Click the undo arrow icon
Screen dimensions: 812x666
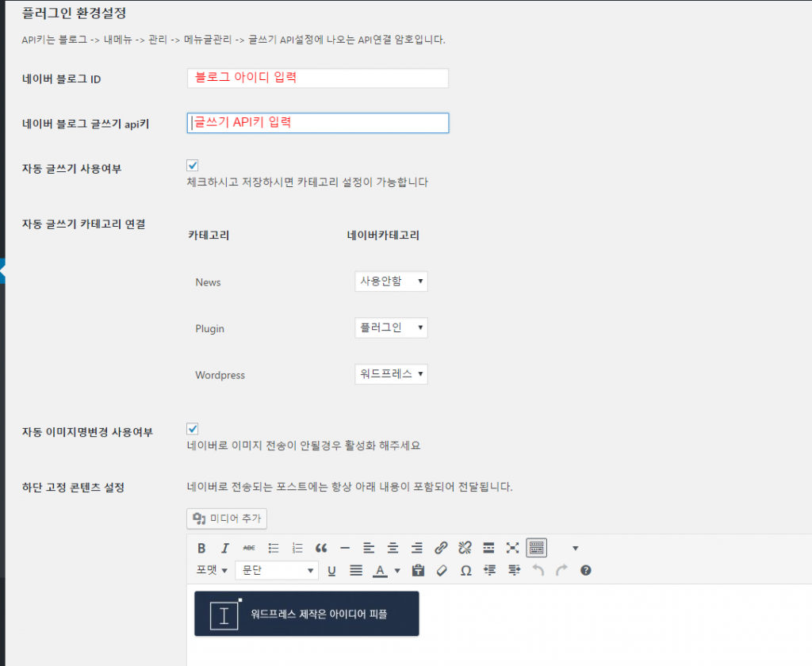(x=538, y=571)
